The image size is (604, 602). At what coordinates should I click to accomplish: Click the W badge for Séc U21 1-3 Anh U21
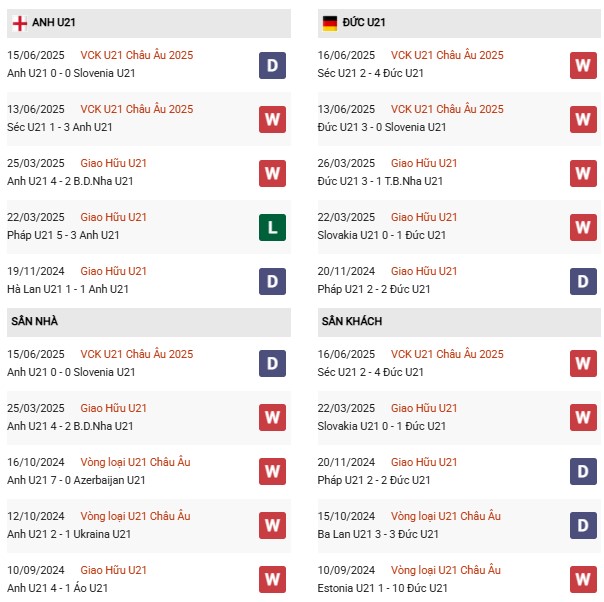(272, 119)
